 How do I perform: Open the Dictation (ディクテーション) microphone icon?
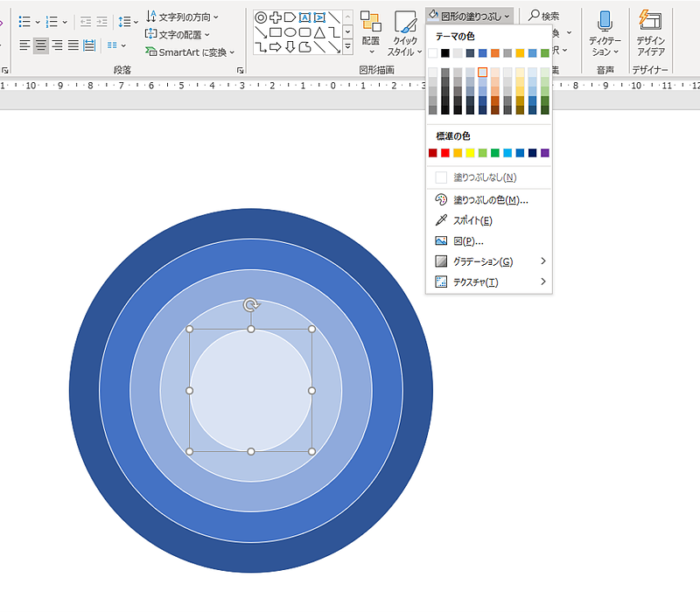click(605, 21)
